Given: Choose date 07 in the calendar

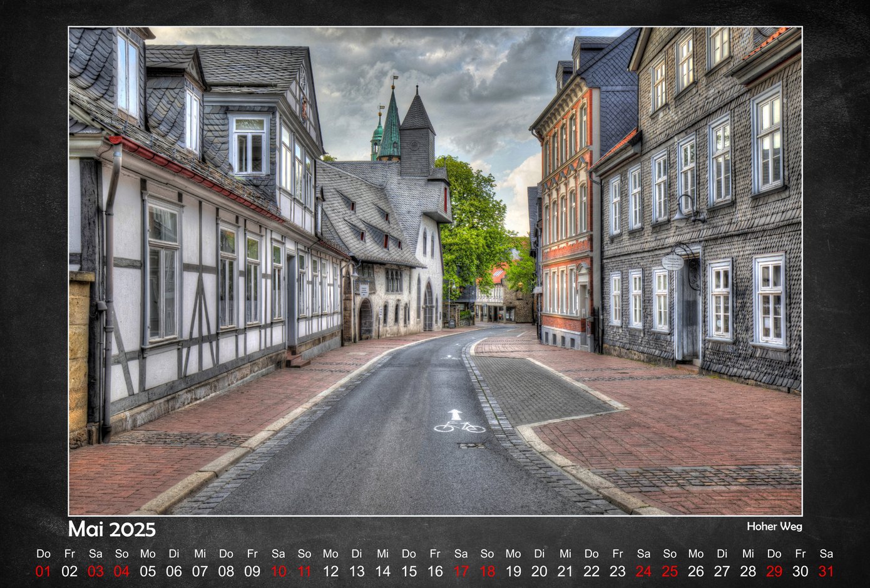Looking at the screenshot, I should click(200, 571).
